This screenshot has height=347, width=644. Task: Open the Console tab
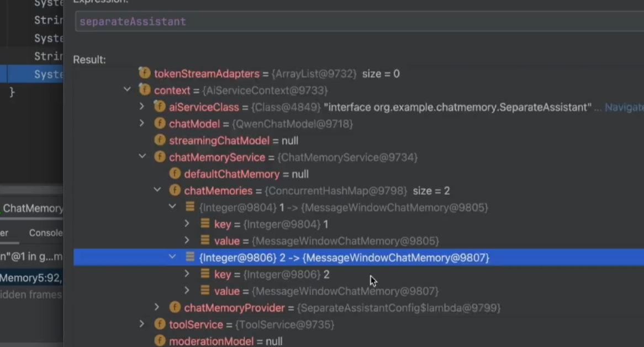(x=46, y=233)
